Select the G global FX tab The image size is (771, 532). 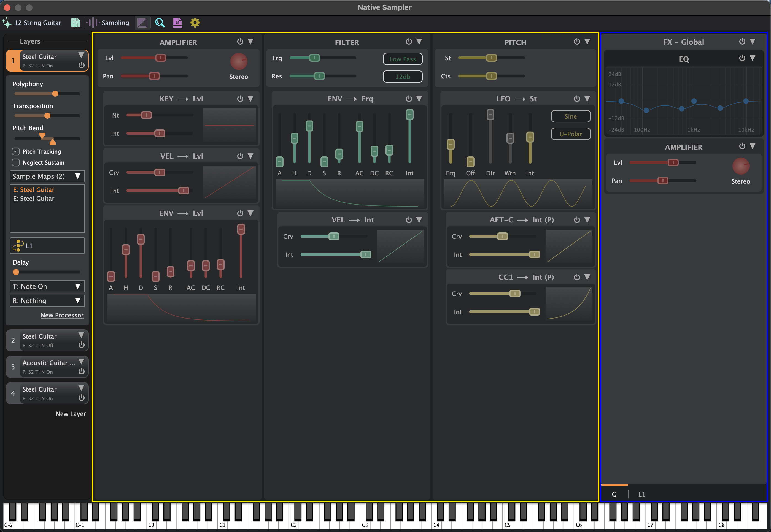(614, 494)
